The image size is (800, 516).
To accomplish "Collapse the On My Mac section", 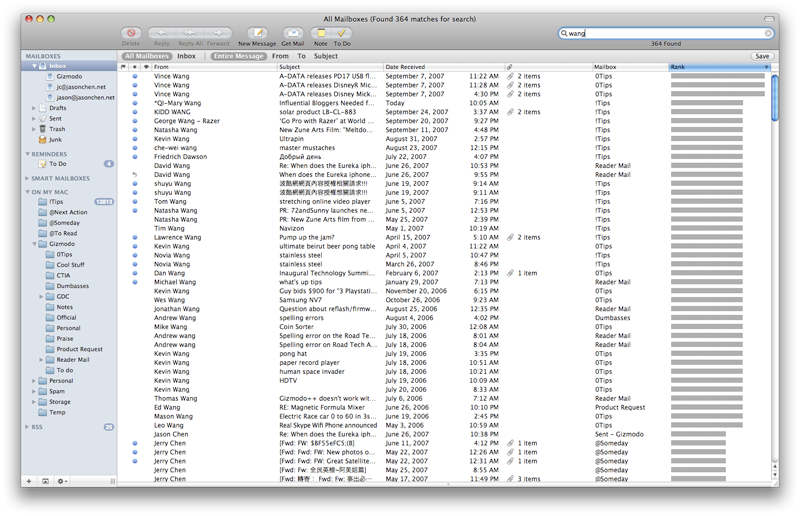I will 27,192.
